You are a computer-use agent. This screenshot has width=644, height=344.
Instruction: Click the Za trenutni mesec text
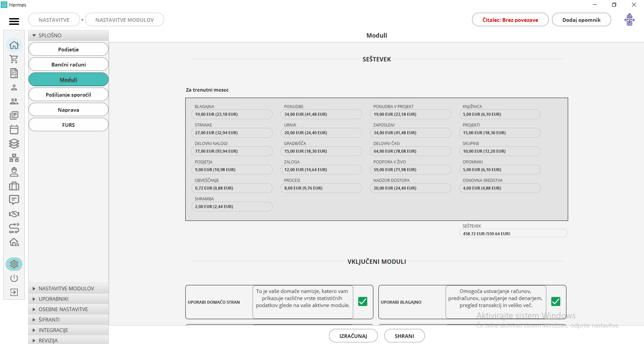pyautogui.click(x=207, y=90)
